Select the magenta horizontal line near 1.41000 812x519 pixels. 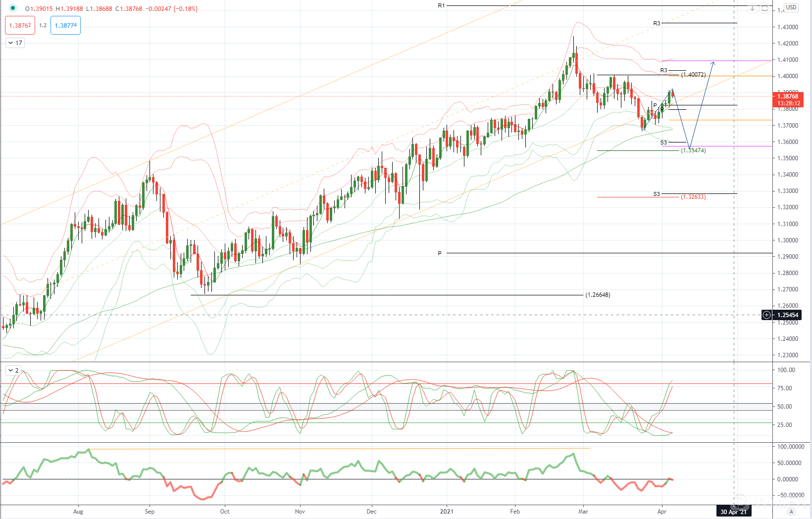(718, 61)
